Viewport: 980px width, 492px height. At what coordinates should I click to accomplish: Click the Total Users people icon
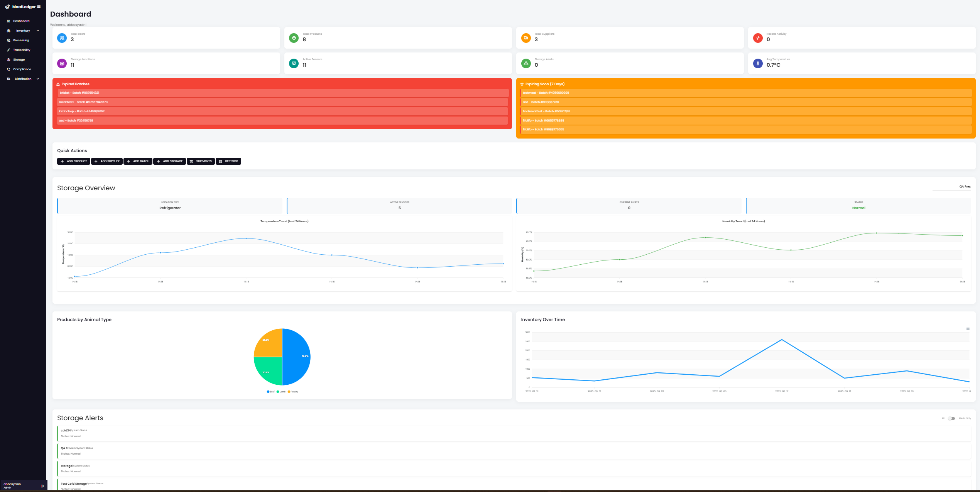coord(62,38)
